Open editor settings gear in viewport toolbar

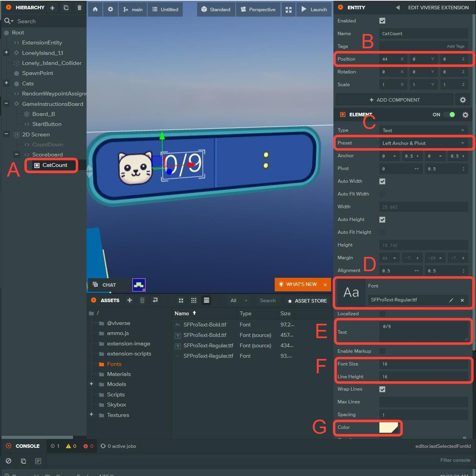tap(110, 9)
